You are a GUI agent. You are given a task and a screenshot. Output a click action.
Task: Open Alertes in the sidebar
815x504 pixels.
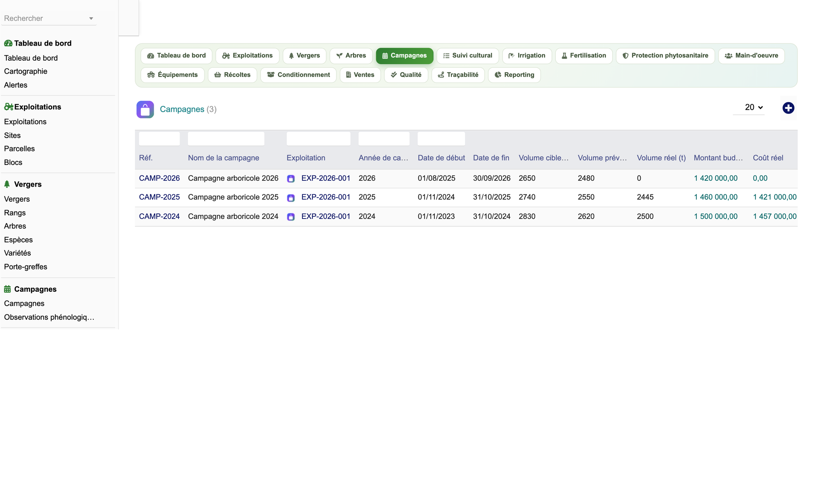(15, 85)
